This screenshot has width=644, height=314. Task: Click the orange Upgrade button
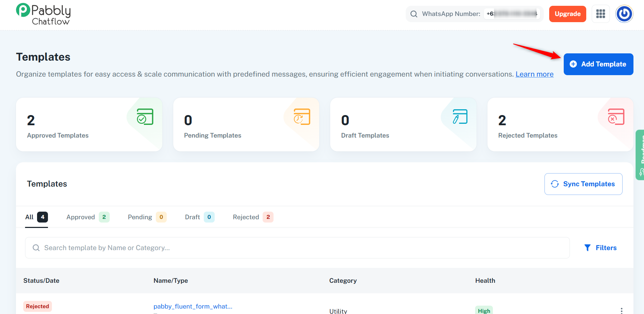pyautogui.click(x=567, y=14)
